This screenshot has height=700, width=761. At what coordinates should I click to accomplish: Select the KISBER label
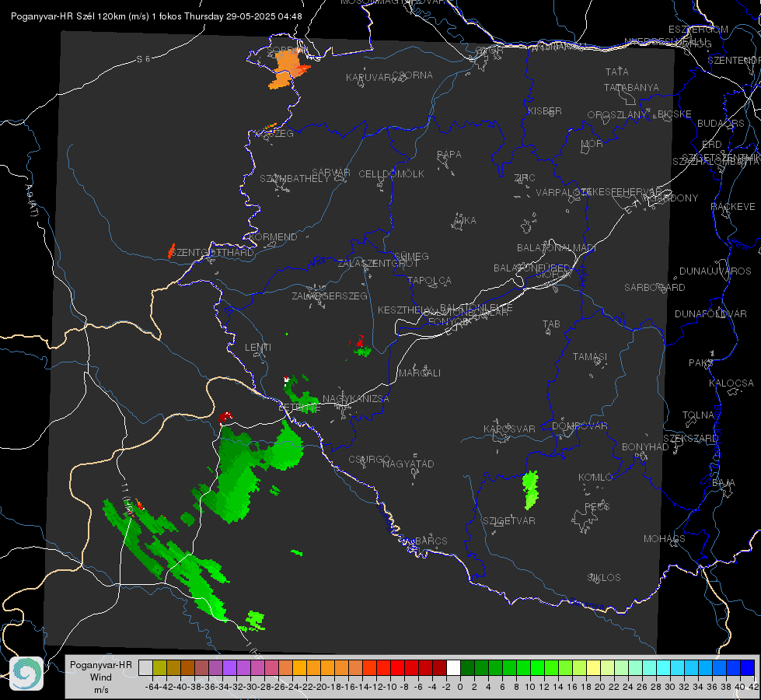coord(545,111)
